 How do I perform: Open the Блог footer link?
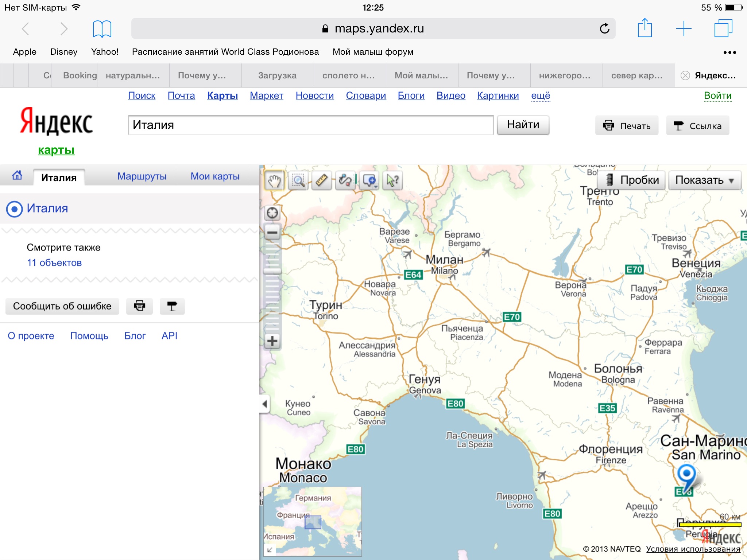135,336
